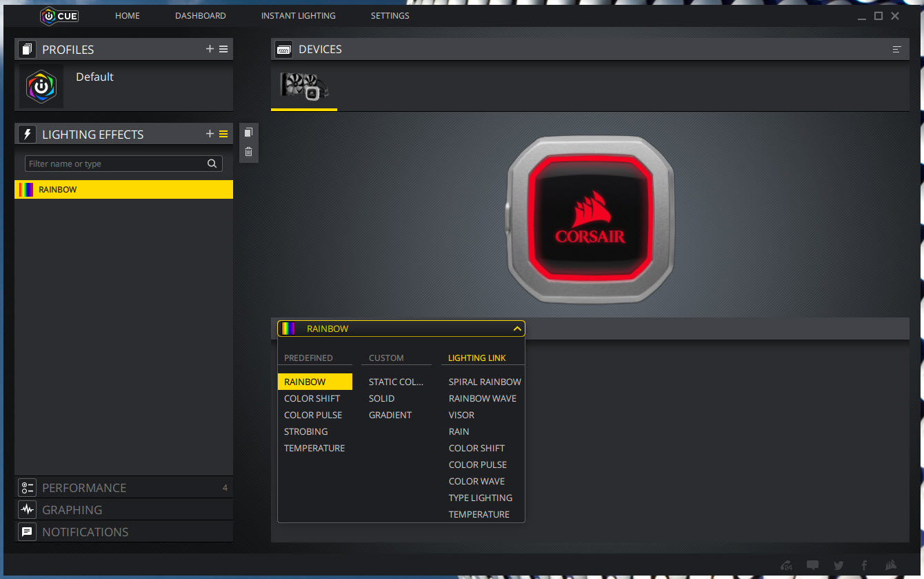Click the iCUE logo icon
This screenshot has height=579, width=924.
tap(59, 15)
